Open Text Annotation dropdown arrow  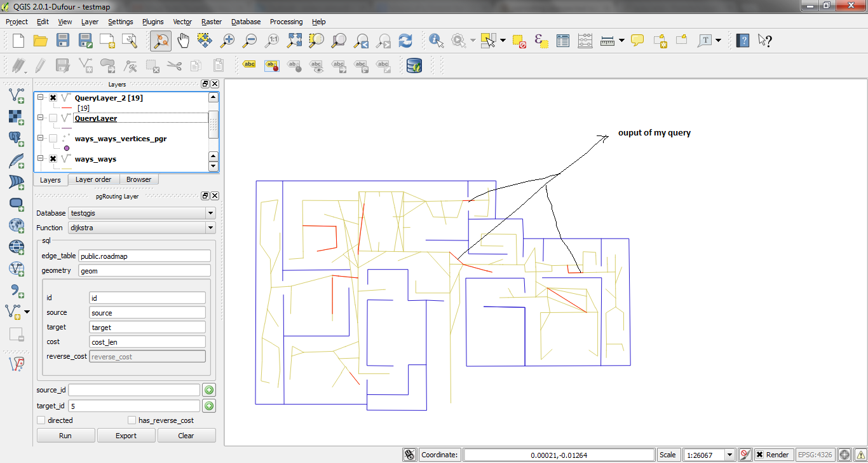pyautogui.click(x=718, y=41)
